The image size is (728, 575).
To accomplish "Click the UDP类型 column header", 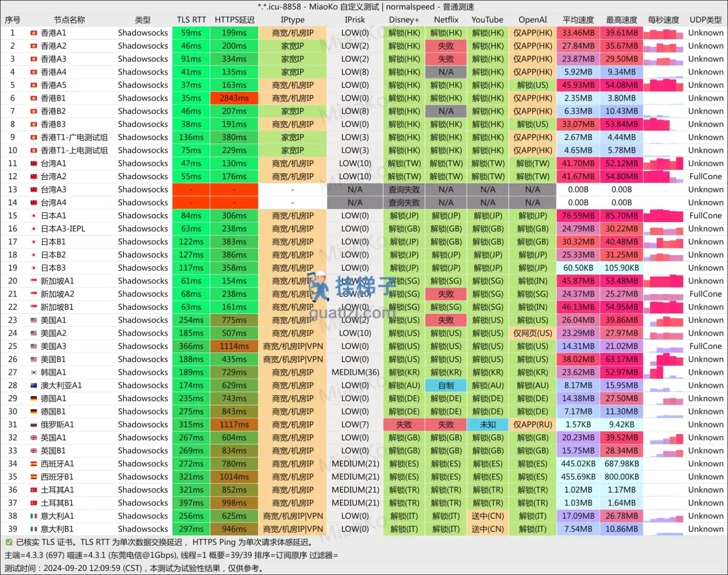I will 705,20.
